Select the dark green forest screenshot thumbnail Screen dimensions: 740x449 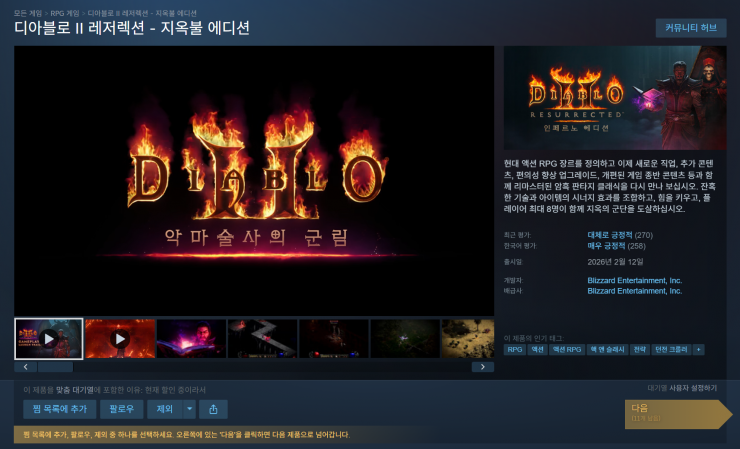(x=405, y=339)
